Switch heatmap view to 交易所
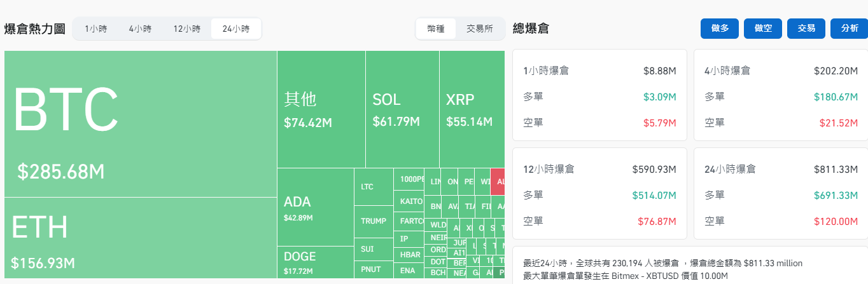Screen dimensions: 868x284 (x=480, y=29)
